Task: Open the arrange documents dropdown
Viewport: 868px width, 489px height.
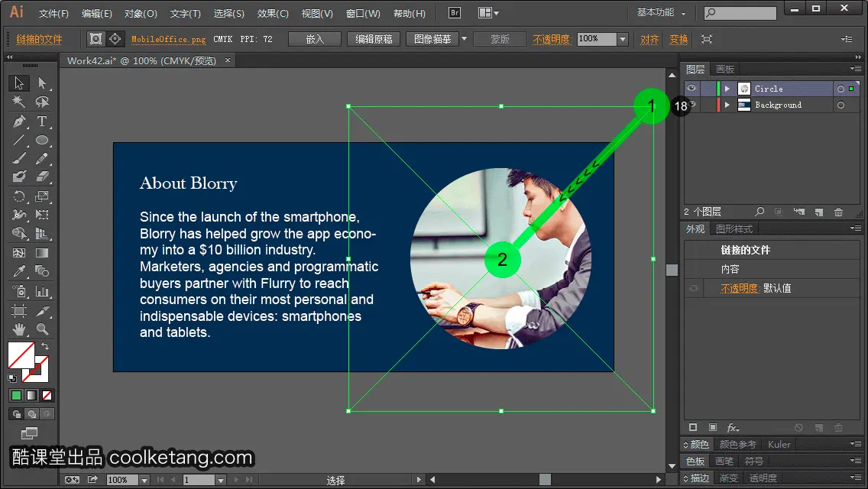Action: pyautogui.click(x=488, y=13)
